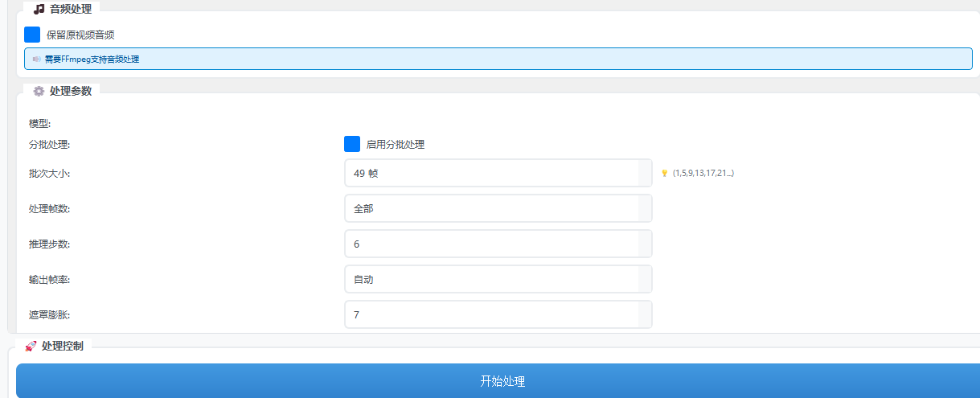Click the (1,5,9,13,17,21...) hint text
980x398 pixels.
703,173
